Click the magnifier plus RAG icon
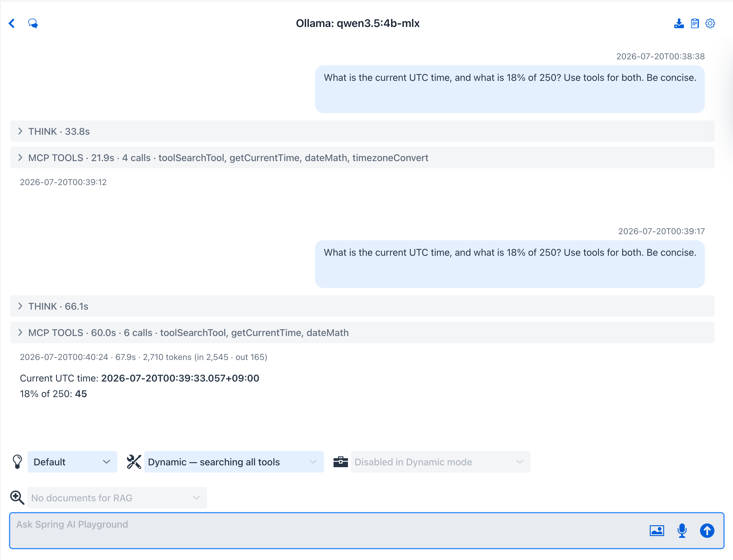733x560 pixels. coord(17,497)
